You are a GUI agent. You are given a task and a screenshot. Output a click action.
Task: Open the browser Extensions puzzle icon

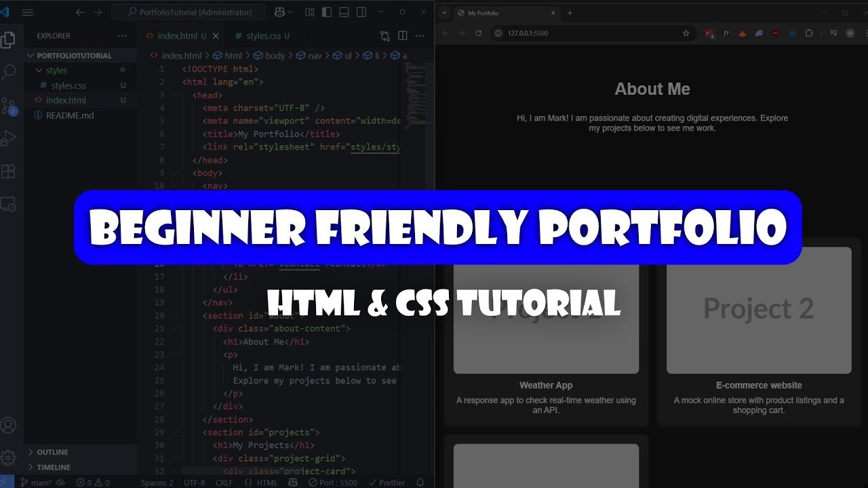coord(809,33)
